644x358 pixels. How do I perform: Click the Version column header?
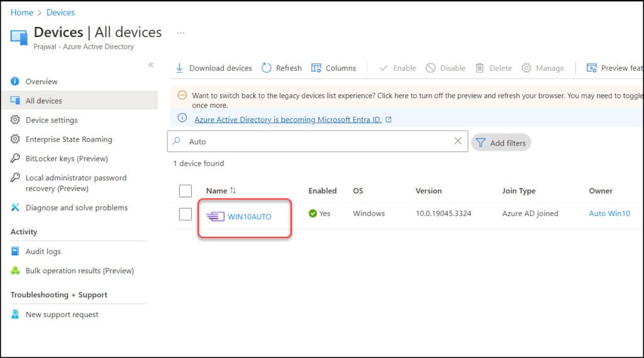[428, 191]
